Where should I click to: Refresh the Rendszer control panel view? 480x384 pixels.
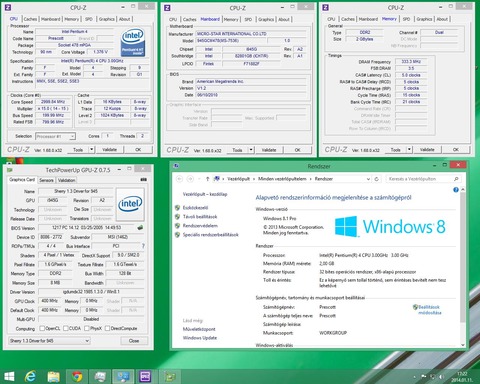376,179
